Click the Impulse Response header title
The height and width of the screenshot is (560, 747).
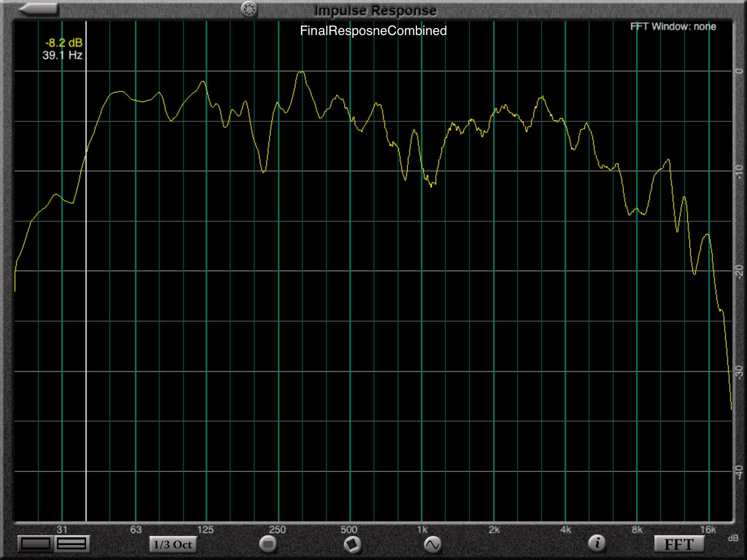click(x=375, y=11)
